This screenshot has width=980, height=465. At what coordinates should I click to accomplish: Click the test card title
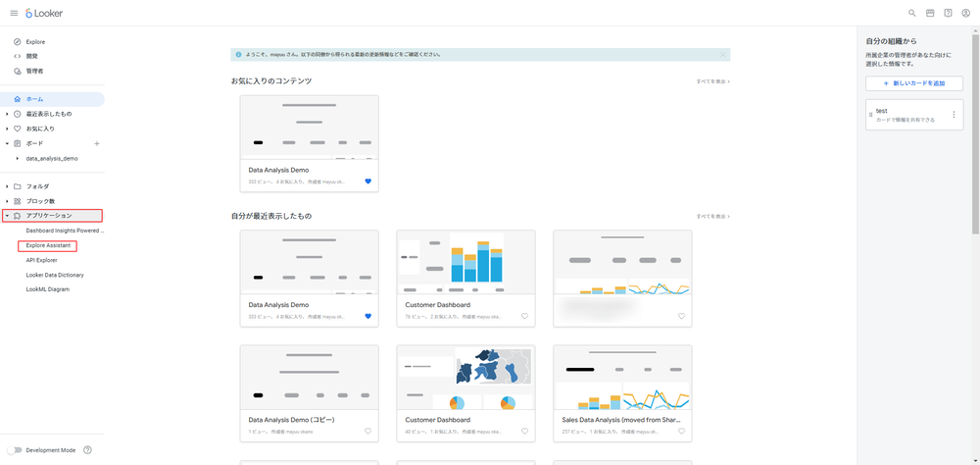[x=882, y=111]
